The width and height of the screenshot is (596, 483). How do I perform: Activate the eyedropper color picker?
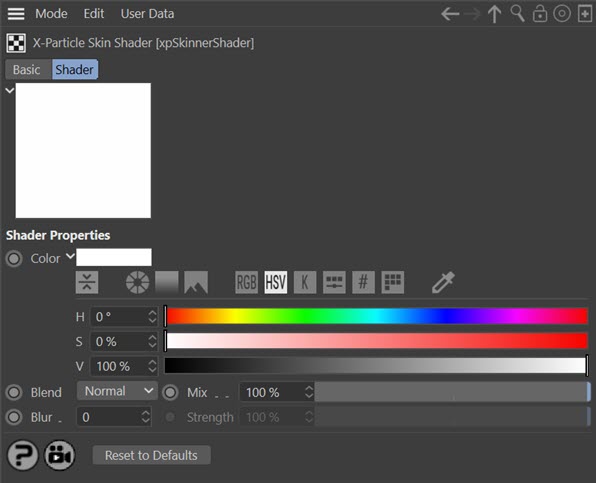tap(443, 282)
